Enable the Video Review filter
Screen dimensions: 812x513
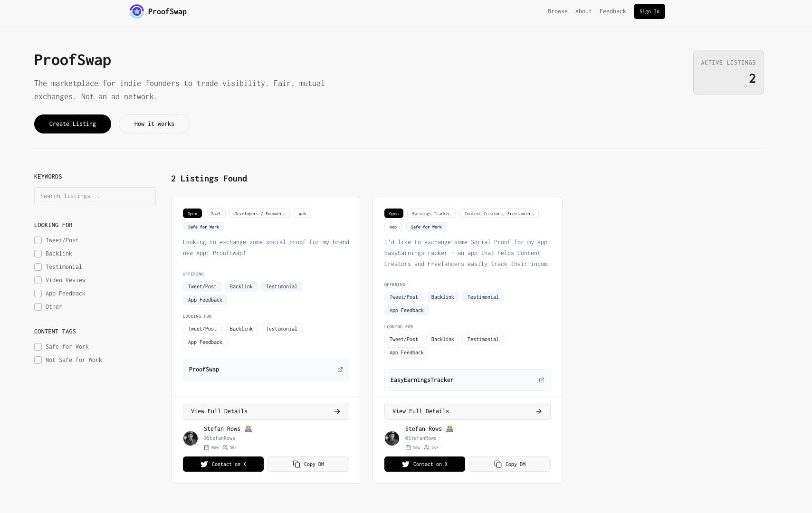pyautogui.click(x=38, y=280)
